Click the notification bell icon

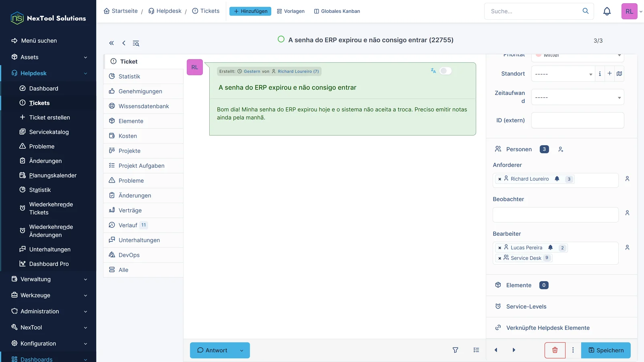607,11
